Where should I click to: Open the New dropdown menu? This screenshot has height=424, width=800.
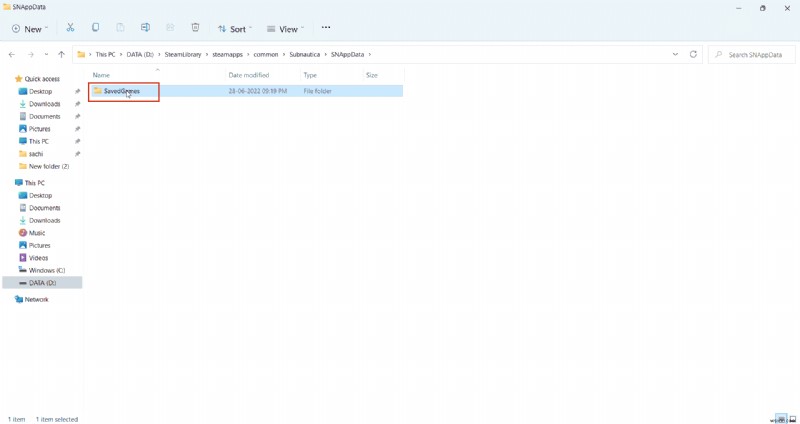(x=32, y=28)
